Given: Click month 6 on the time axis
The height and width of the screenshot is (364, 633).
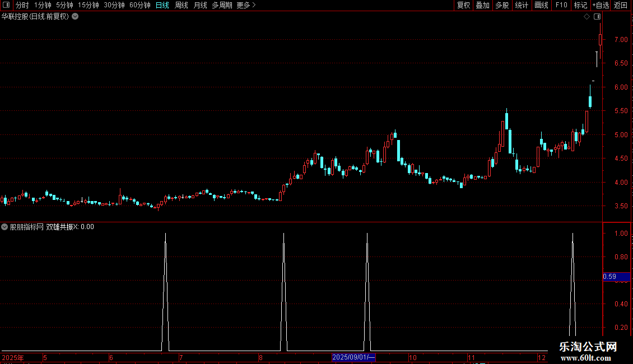Looking at the screenshot, I should point(111,357).
